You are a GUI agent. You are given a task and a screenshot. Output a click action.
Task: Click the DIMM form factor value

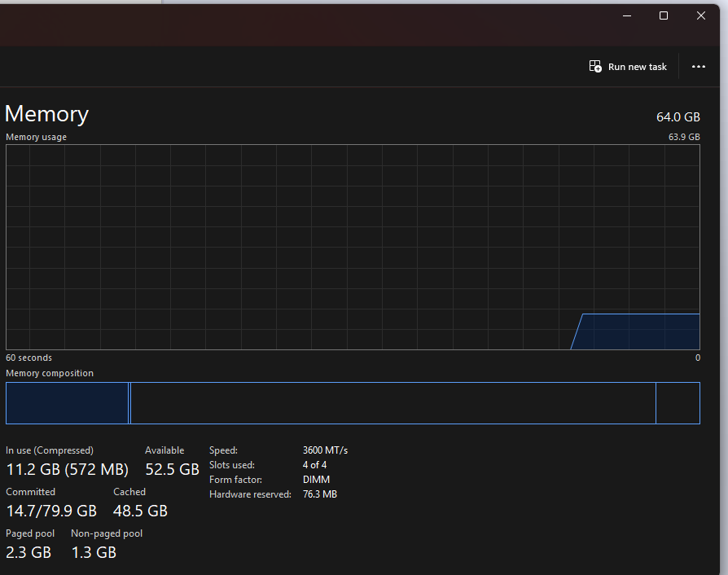pos(316,480)
